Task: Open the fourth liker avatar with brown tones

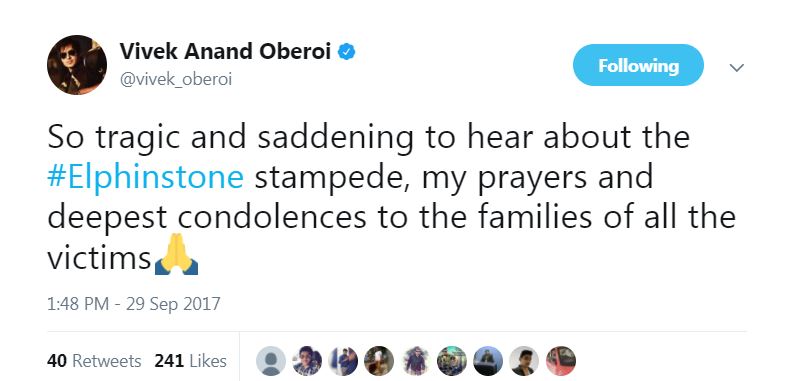Action: click(x=379, y=361)
